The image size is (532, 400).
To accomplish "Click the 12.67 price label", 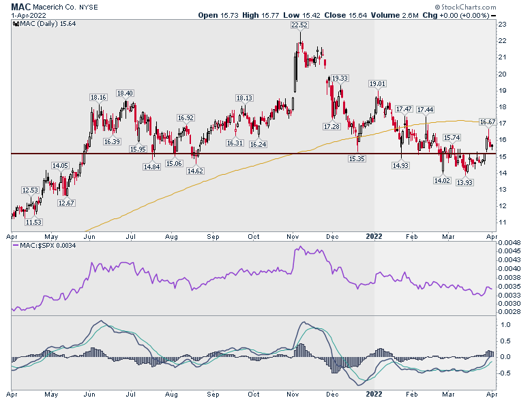I will click(66, 203).
